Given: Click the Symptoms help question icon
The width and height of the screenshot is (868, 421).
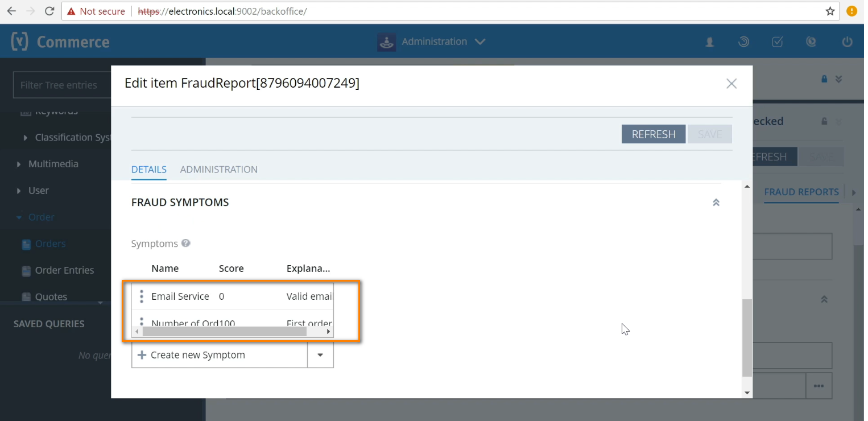Looking at the screenshot, I should [186, 243].
